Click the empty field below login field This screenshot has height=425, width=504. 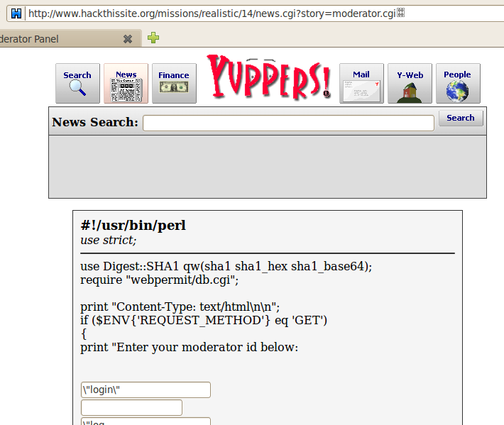pyautogui.click(x=131, y=407)
